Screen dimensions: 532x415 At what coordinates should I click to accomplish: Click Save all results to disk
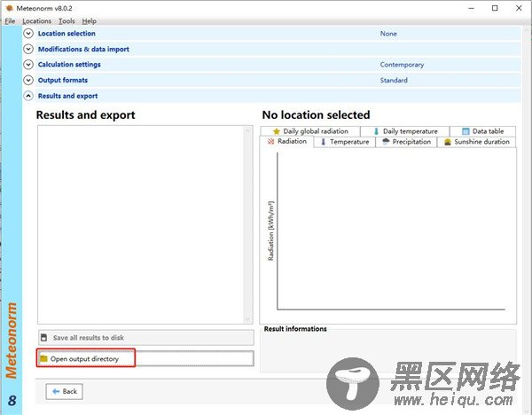(x=146, y=338)
